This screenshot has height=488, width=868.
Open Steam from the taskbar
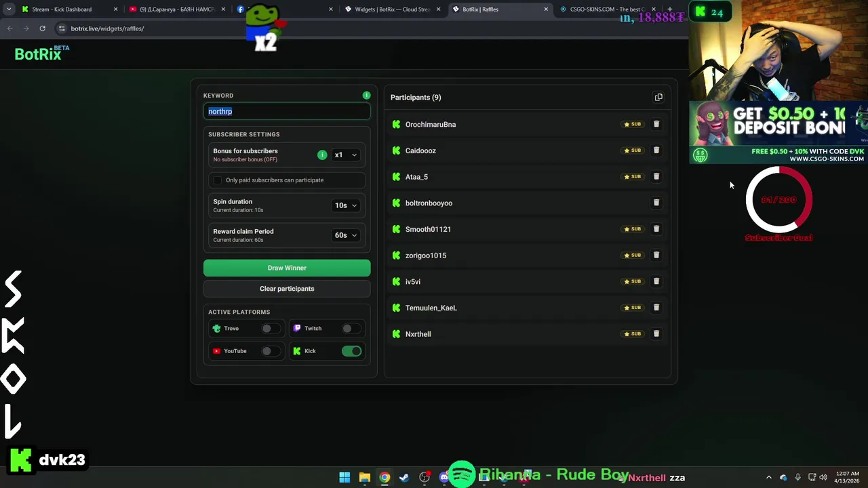point(404,477)
